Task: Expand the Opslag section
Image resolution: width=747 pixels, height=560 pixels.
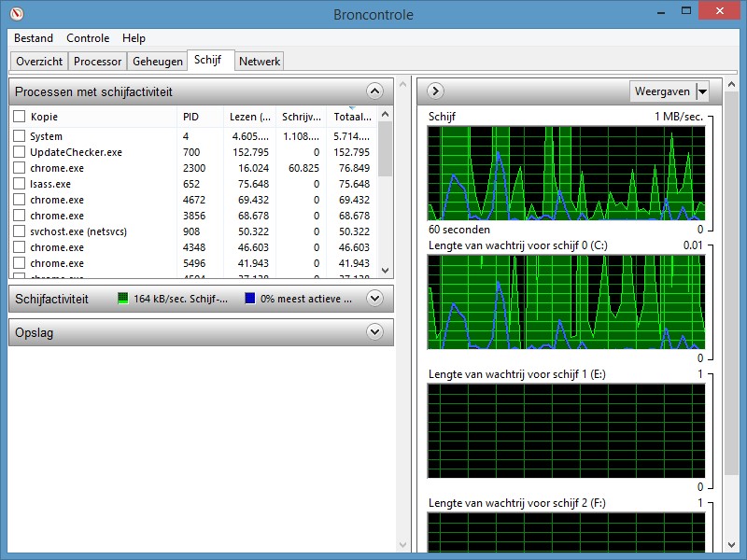Action: point(375,332)
